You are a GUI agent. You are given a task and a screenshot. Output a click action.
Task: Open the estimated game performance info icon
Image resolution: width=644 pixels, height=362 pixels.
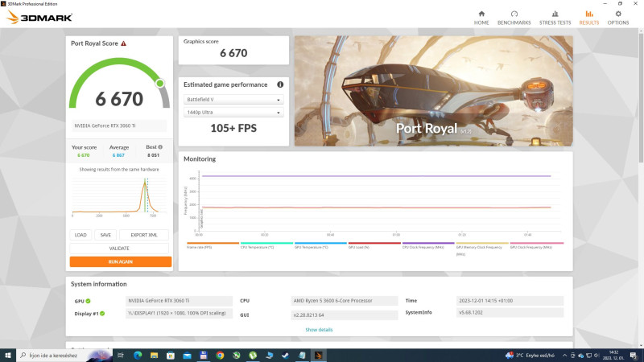(280, 84)
